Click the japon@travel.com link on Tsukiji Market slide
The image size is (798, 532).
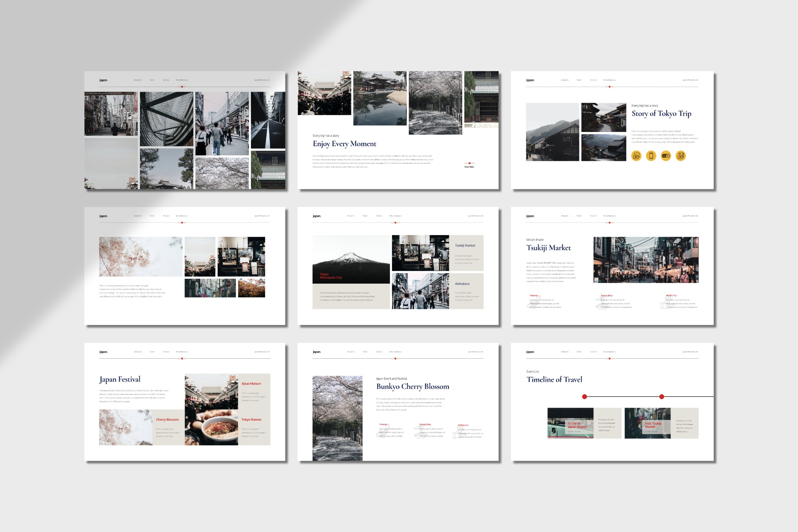click(690, 216)
